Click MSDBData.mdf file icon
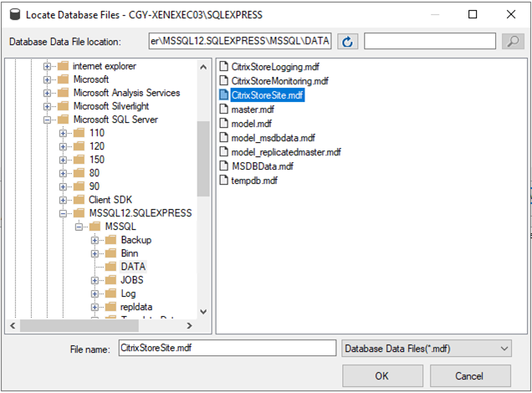The width and height of the screenshot is (532, 393). tap(223, 166)
